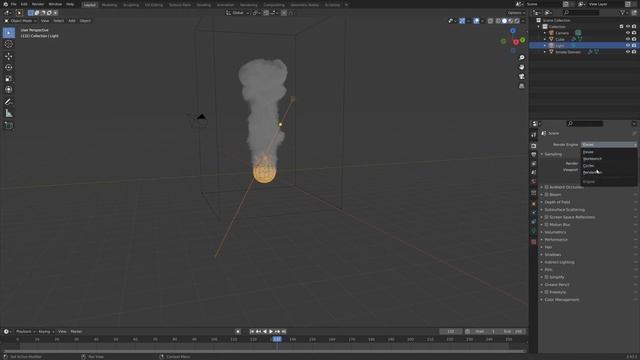Hide Cube in viewport via eye icon

(x=628, y=39)
